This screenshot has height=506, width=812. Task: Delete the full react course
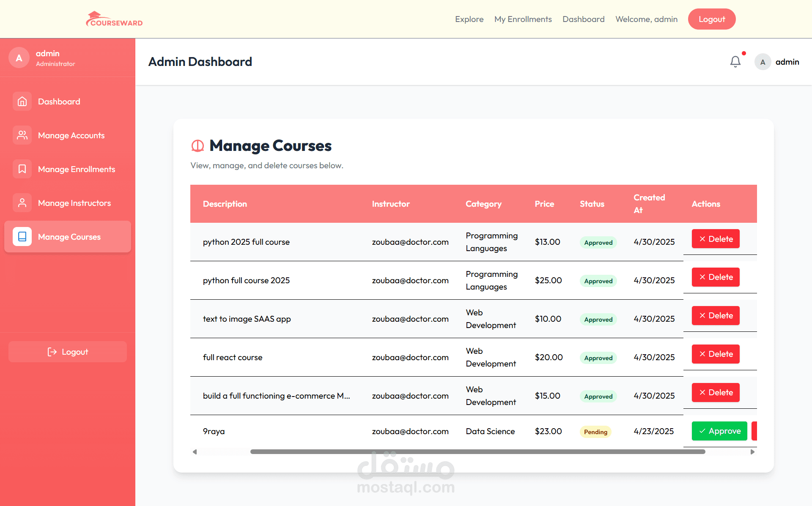(x=716, y=354)
